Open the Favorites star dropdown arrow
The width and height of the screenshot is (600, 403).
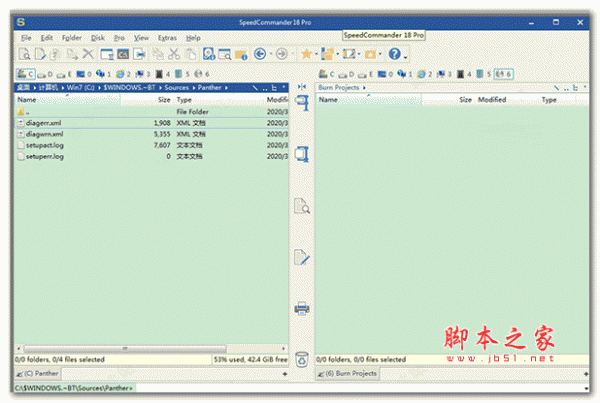click(x=316, y=54)
